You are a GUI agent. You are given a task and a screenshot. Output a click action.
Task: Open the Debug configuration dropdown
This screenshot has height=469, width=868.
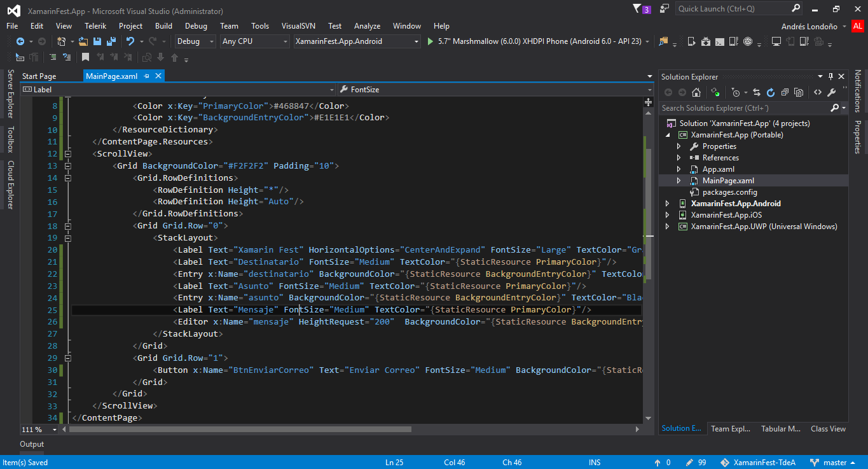point(196,41)
